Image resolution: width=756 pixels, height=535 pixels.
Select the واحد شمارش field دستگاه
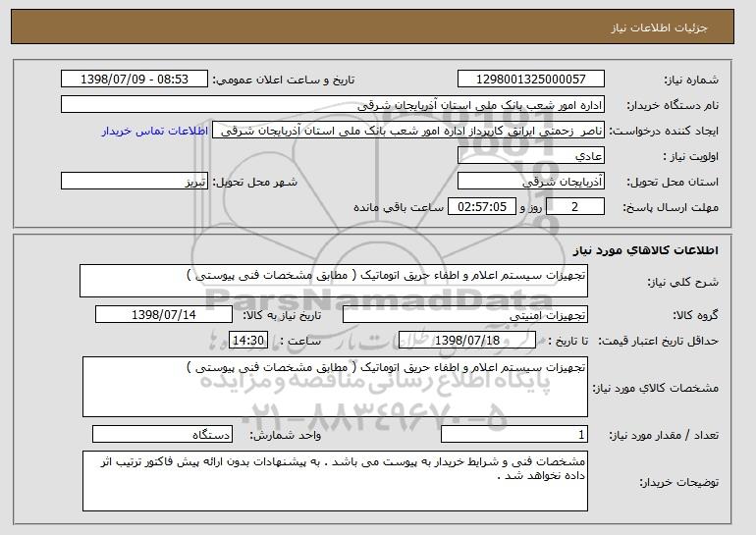point(162,434)
